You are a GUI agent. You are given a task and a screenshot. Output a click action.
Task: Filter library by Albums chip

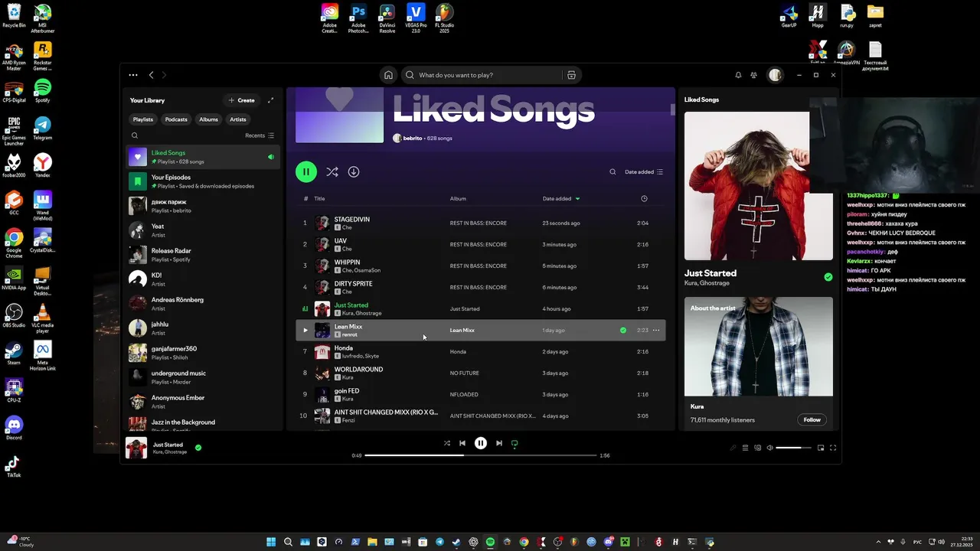[x=208, y=119]
